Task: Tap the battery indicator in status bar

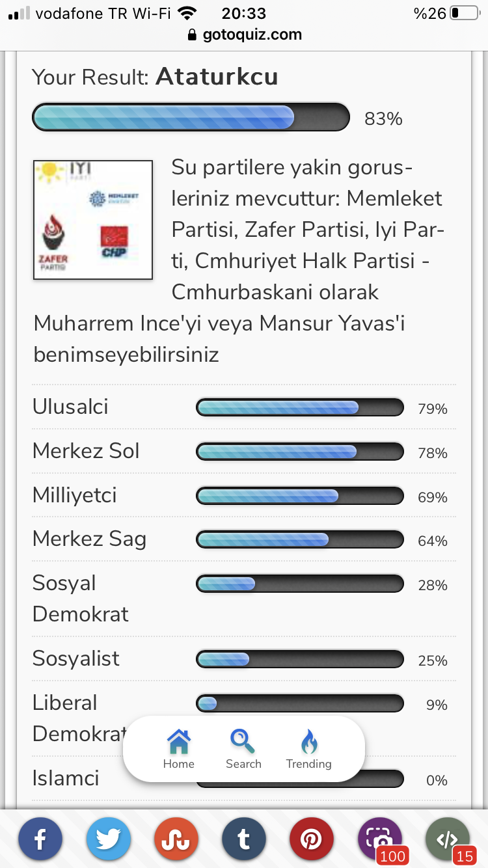Action: click(463, 13)
